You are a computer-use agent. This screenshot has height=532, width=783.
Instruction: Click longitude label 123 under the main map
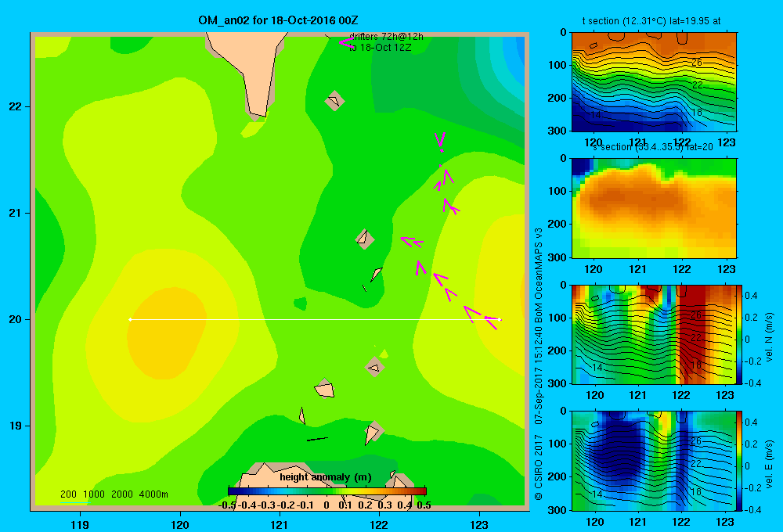479,525
